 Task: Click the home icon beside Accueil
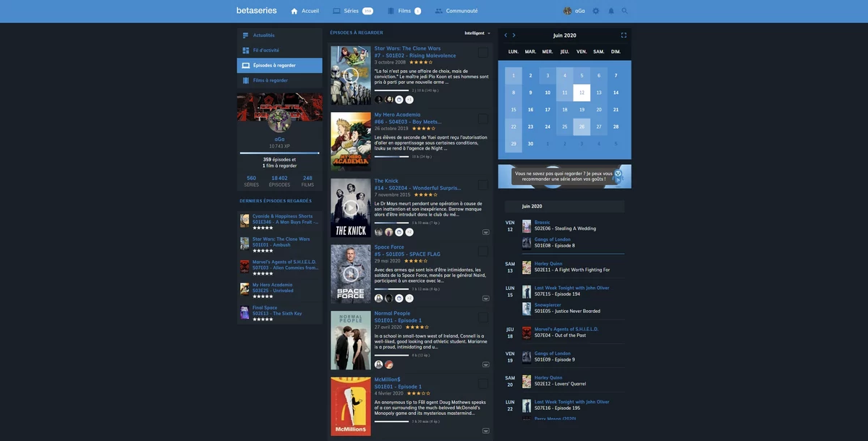point(294,11)
